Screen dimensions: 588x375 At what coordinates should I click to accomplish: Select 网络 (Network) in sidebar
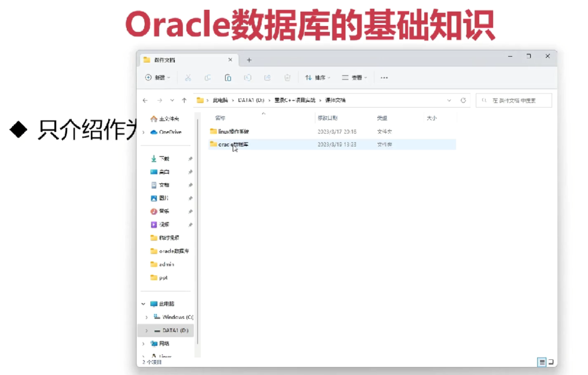click(x=160, y=344)
